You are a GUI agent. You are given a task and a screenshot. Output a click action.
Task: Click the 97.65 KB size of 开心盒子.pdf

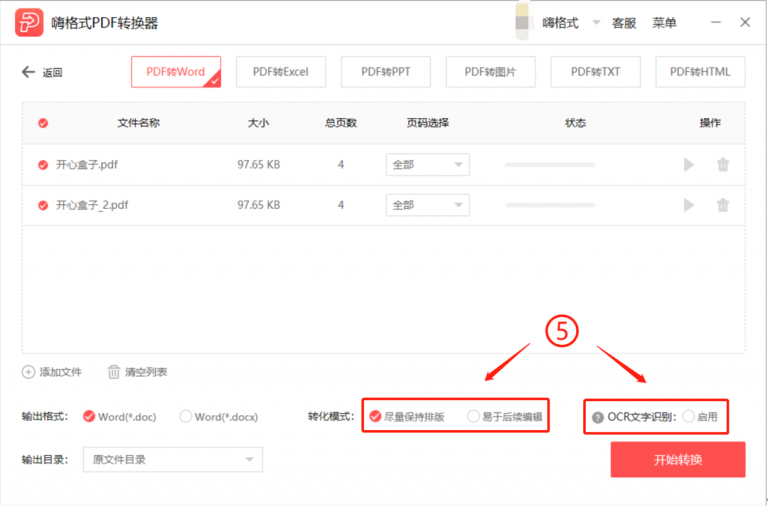click(259, 165)
